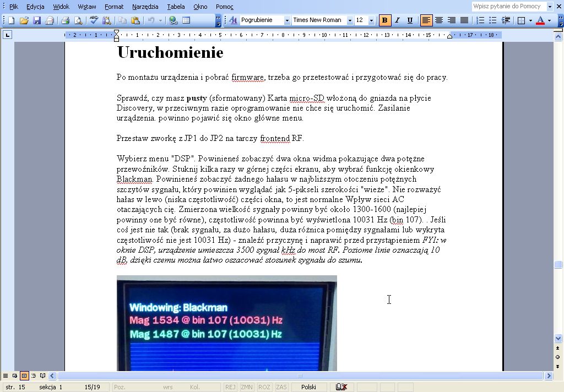Click the REJ status bar indicator
564x392 pixels.
(x=230, y=387)
